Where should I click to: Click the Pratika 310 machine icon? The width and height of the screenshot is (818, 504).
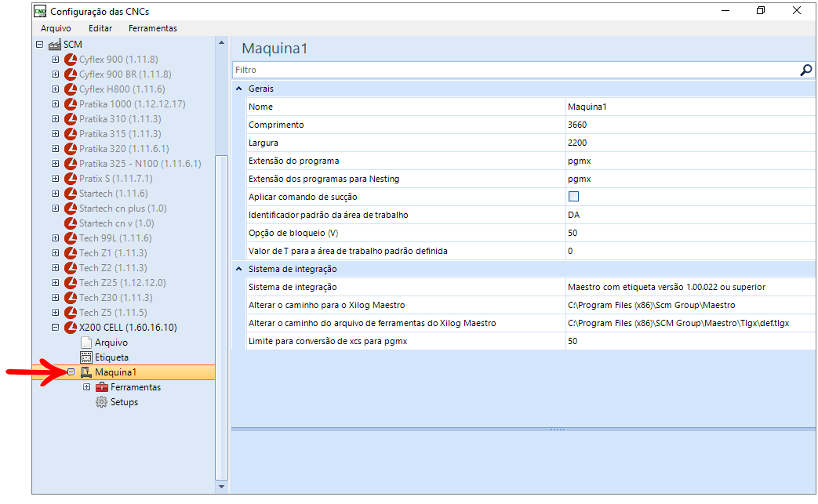click(71, 119)
